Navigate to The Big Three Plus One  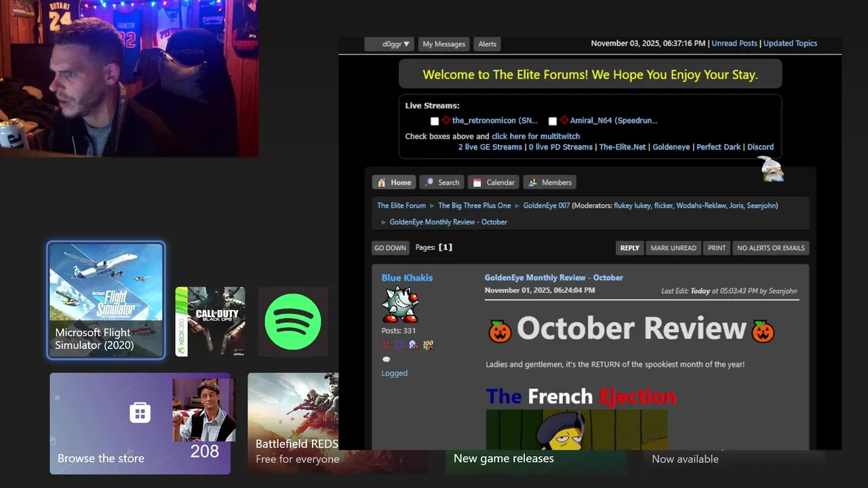point(475,205)
